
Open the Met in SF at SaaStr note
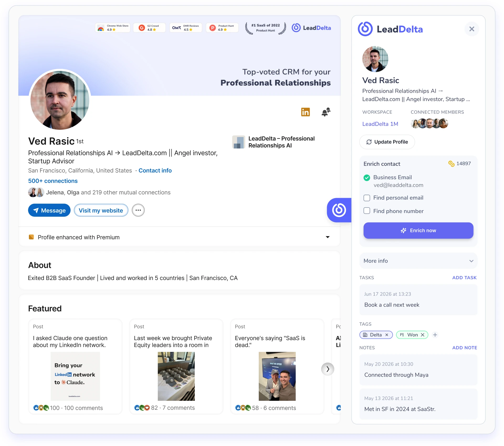[418, 404]
